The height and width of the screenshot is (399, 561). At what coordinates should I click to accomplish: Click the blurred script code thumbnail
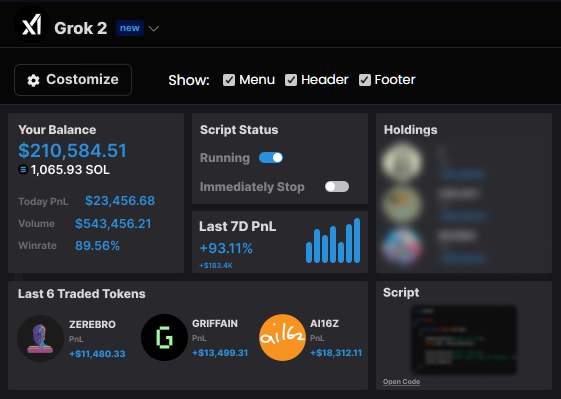[464, 340]
